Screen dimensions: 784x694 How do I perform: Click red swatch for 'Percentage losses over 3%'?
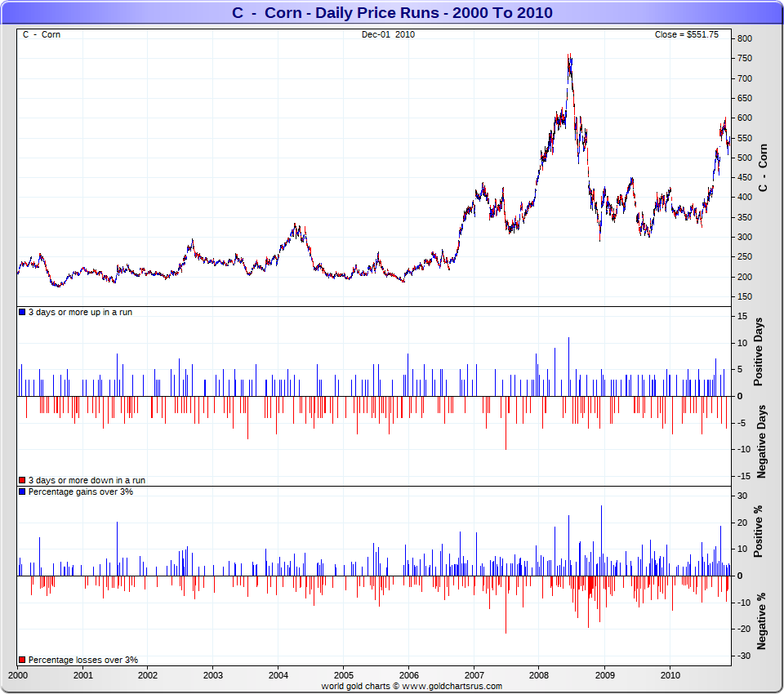[22, 660]
